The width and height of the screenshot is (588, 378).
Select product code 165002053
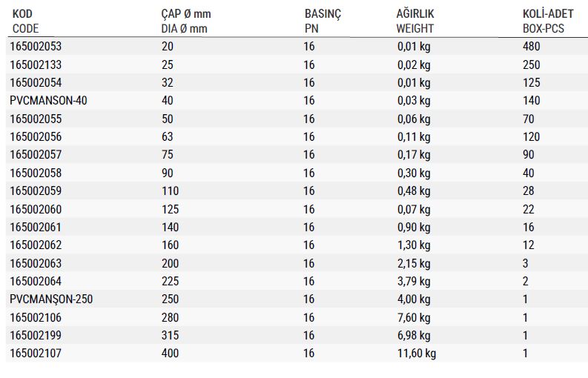point(36,47)
